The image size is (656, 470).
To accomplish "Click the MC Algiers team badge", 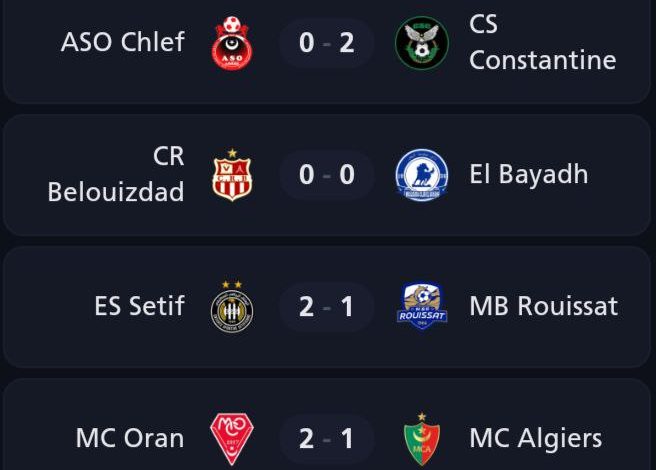I will coord(421,438).
